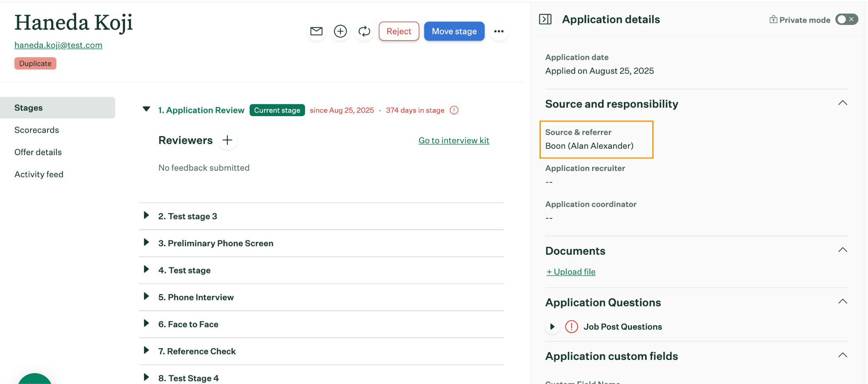This screenshot has width=868, height=384.
Task: Click the Duplicate tag
Action: (35, 63)
